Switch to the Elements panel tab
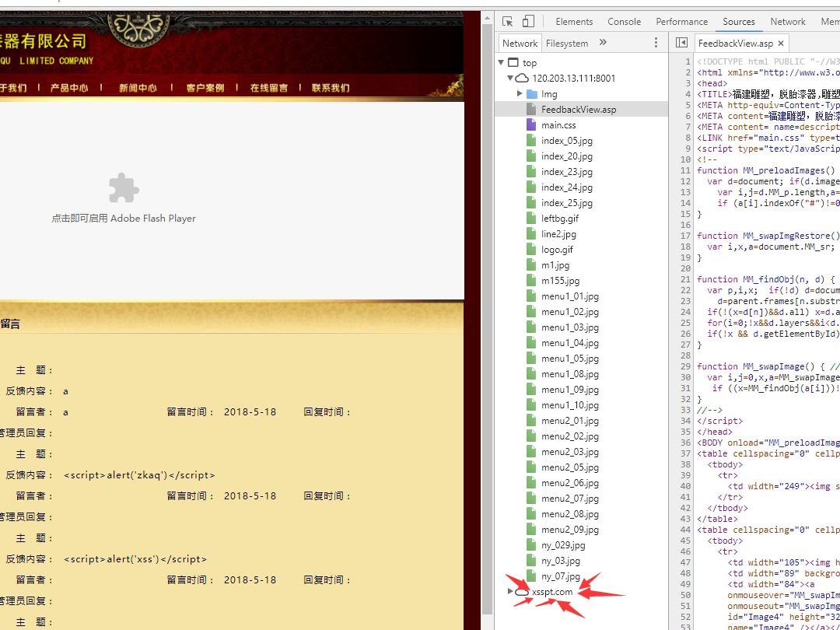This screenshot has width=840, height=630. [x=574, y=22]
